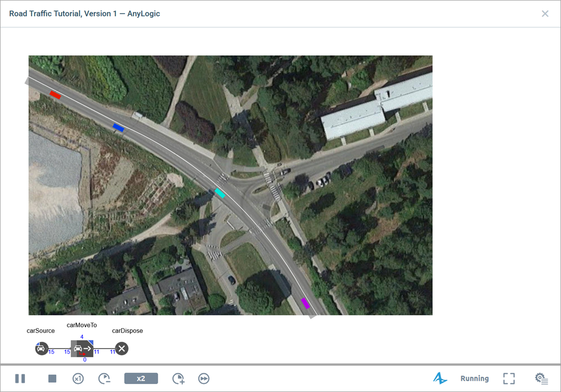The image size is (561, 392).
Task: Switch to virtual time fast-forward mode
Action: click(204, 379)
